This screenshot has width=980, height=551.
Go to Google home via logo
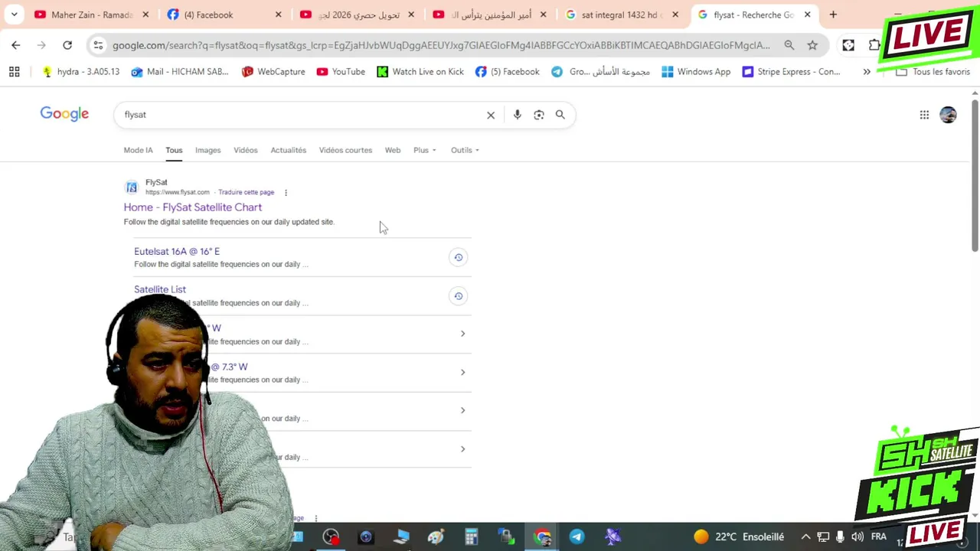click(64, 114)
